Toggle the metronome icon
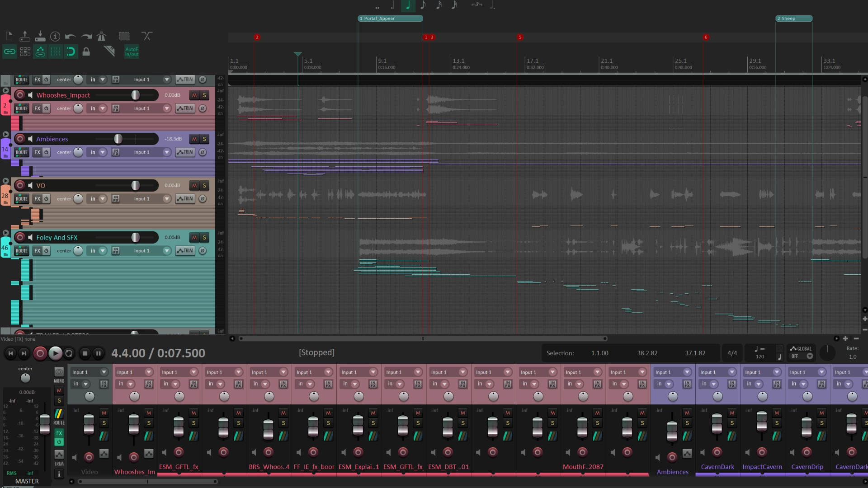Image resolution: width=868 pixels, height=488 pixels. [x=101, y=36]
